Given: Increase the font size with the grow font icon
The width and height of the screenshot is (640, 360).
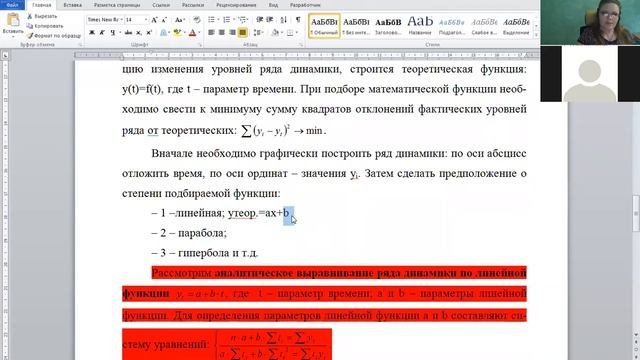Looking at the screenshot, I should (154, 20).
